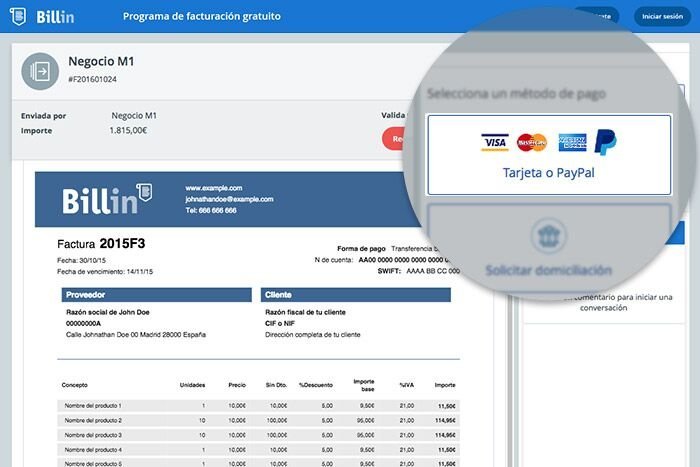The width and height of the screenshot is (700, 467).
Task: Click Dirección completa de tu cliente
Action: pyautogui.click(x=312, y=334)
